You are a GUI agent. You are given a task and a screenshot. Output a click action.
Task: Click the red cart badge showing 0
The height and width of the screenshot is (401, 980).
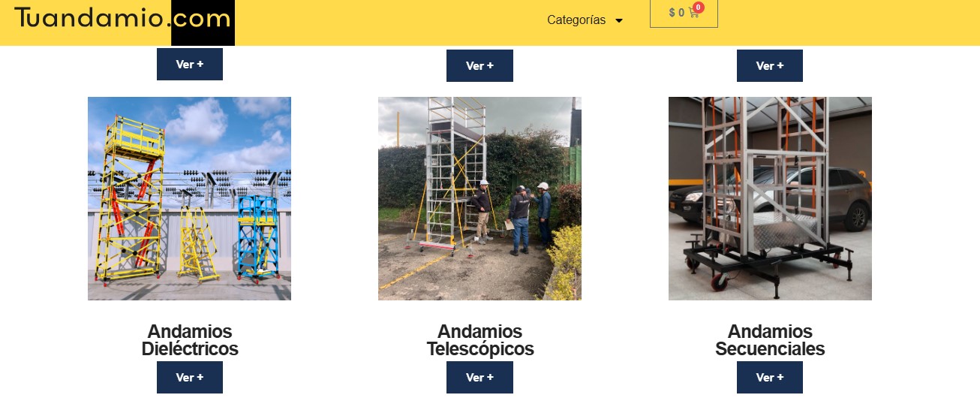pyautogui.click(x=698, y=8)
